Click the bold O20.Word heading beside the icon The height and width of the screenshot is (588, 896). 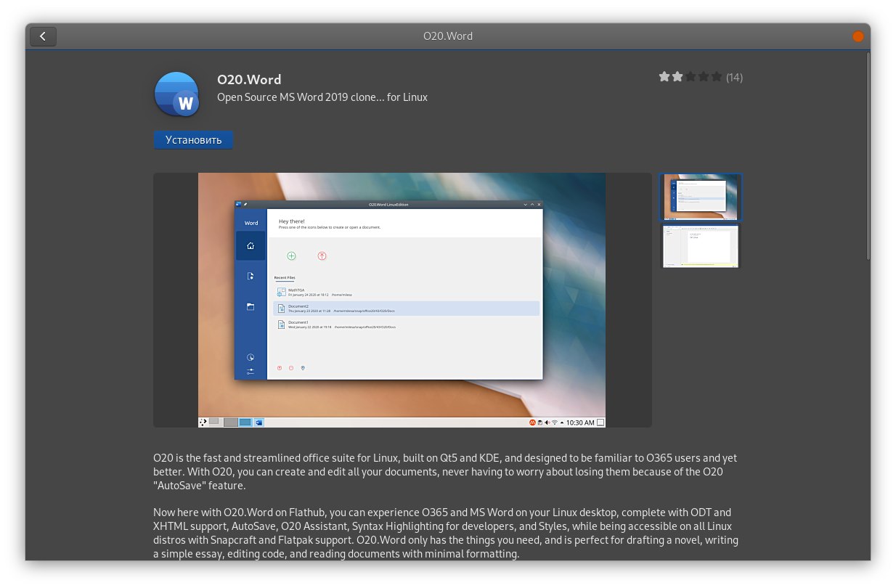(x=249, y=80)
